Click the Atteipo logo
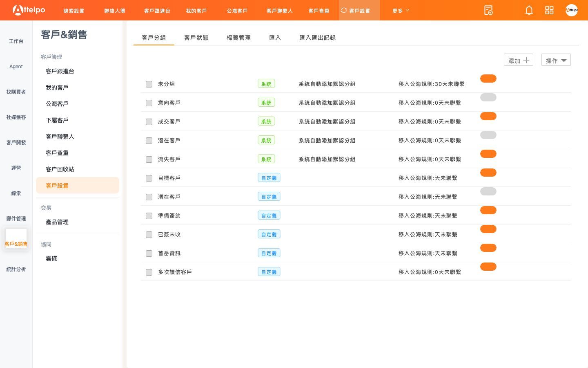 point(29,10)
